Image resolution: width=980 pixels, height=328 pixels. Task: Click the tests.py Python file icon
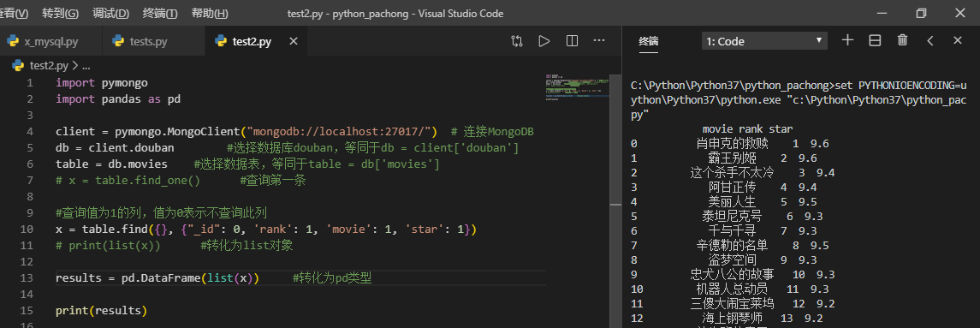[117, 41]
